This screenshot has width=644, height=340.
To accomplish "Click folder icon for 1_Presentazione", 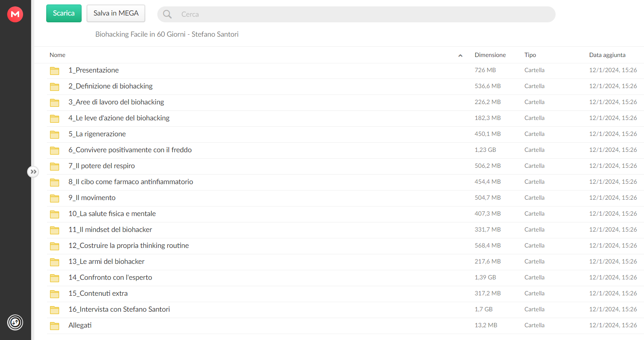I will coord(55,71).
